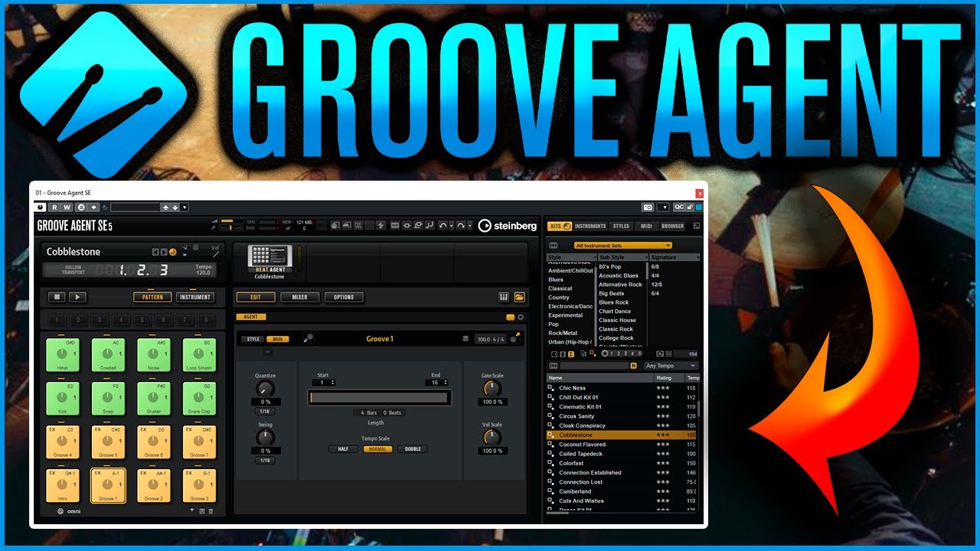Open the Signature column header dropdown
The image size is (980, 551).
pyautogui.click(x=674, y=258)
